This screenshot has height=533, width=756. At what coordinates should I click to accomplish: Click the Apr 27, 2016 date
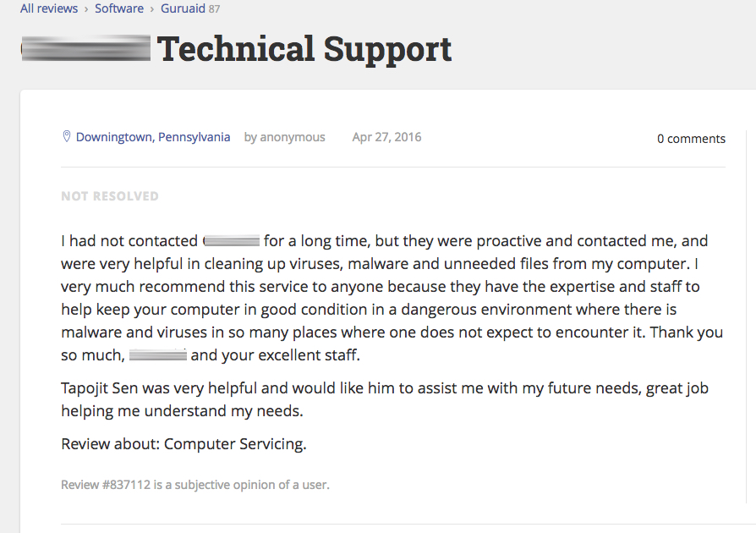386,137
